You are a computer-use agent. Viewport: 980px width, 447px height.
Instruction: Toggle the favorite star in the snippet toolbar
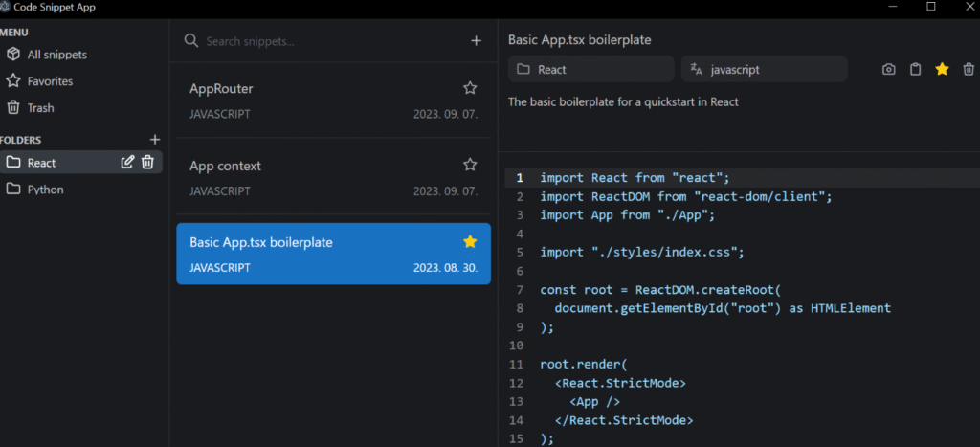tap(942, 69)
